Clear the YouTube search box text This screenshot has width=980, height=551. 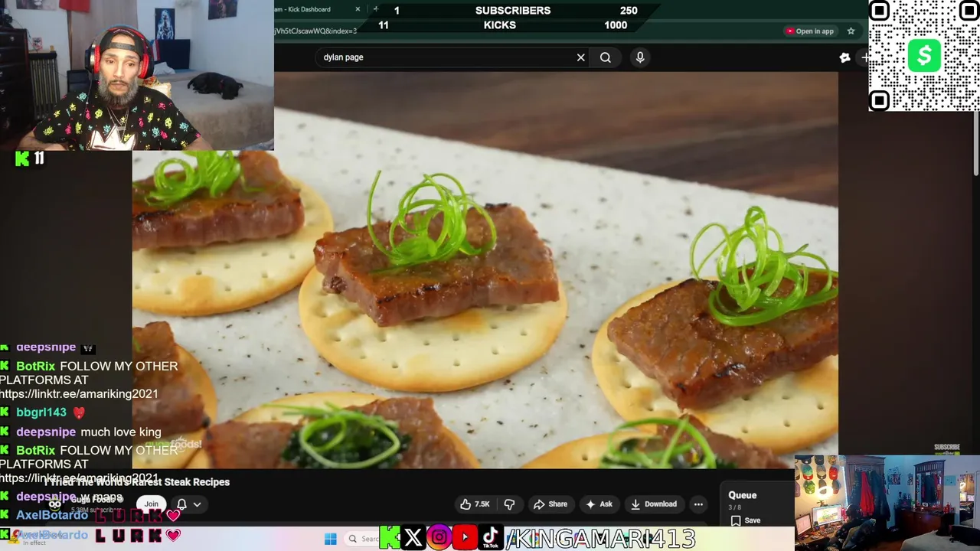coord(581,57)
